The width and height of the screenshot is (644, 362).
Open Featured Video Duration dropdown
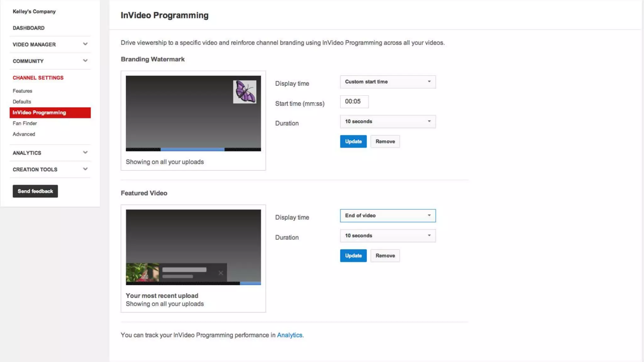387,235
